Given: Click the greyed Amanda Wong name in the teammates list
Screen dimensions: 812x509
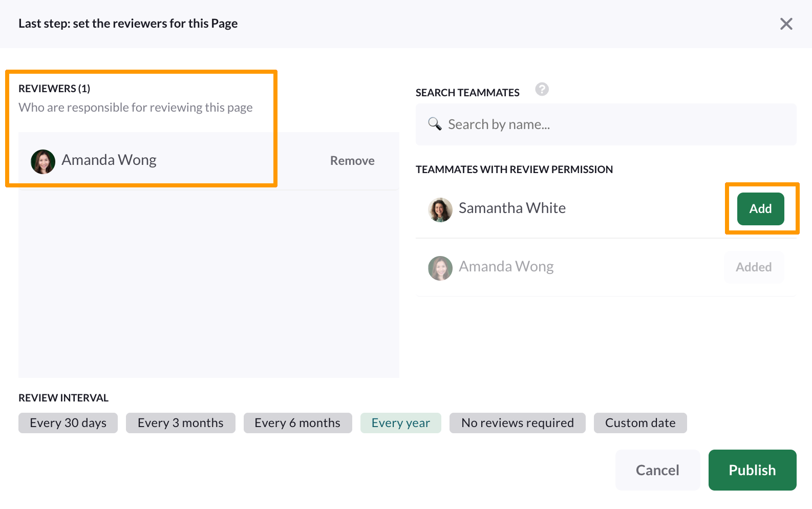Looking at the screenshot, I should 506,266.
